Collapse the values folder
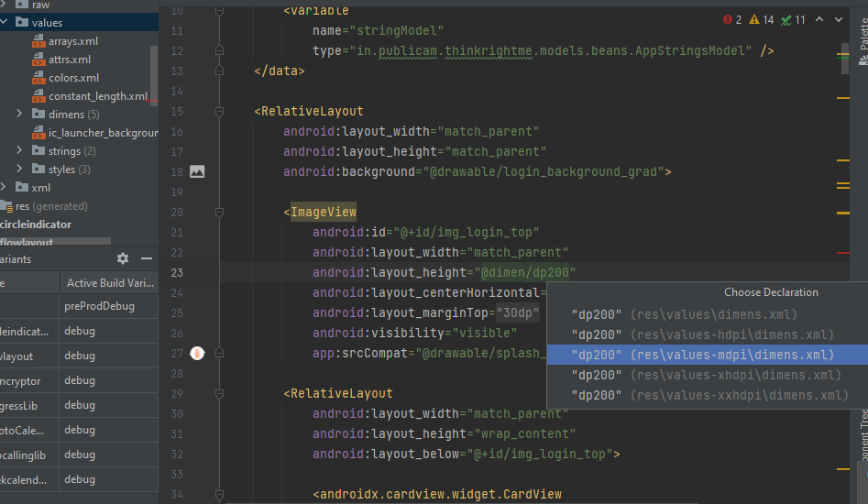The image size is (868, 504). (5, 23)
